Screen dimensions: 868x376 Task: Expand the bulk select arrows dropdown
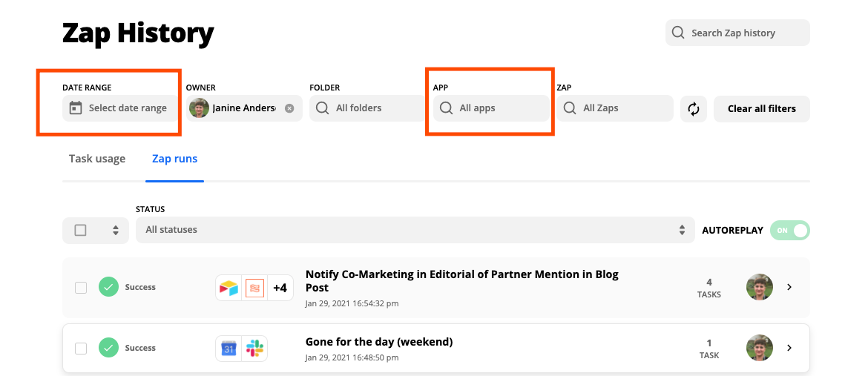(x=116, y=231)
